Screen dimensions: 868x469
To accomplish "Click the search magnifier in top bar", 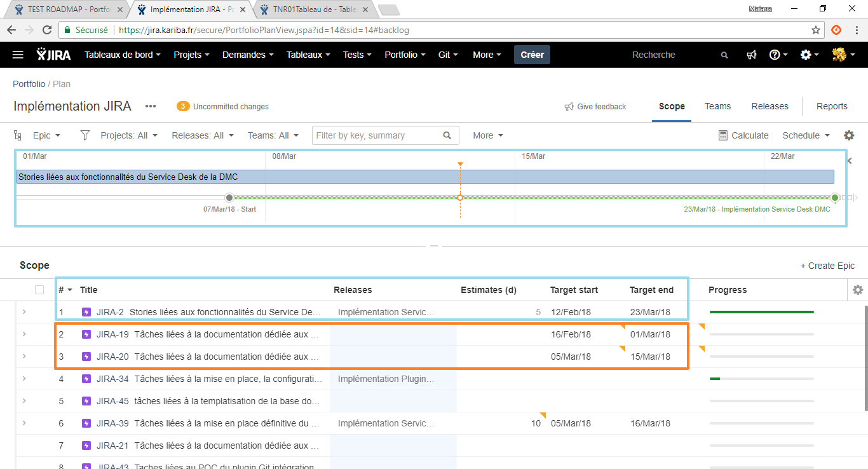I will tap(724, 55).
